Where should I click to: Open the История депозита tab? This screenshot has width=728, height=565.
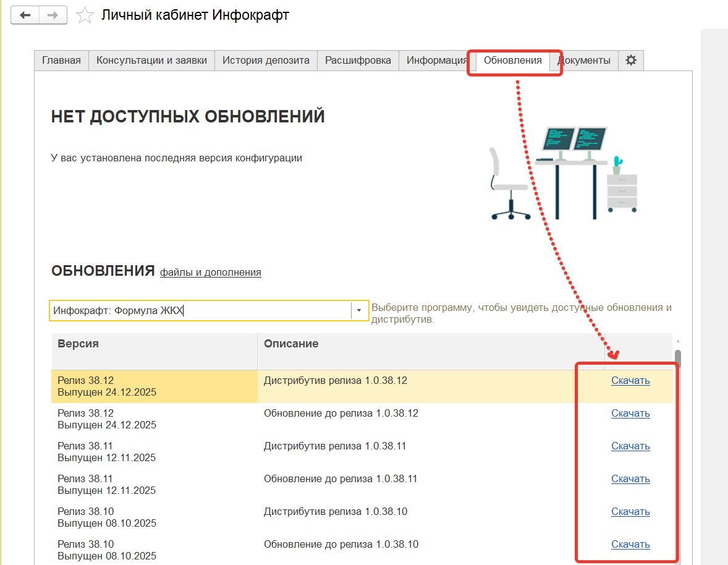click(x=266, y=61)
